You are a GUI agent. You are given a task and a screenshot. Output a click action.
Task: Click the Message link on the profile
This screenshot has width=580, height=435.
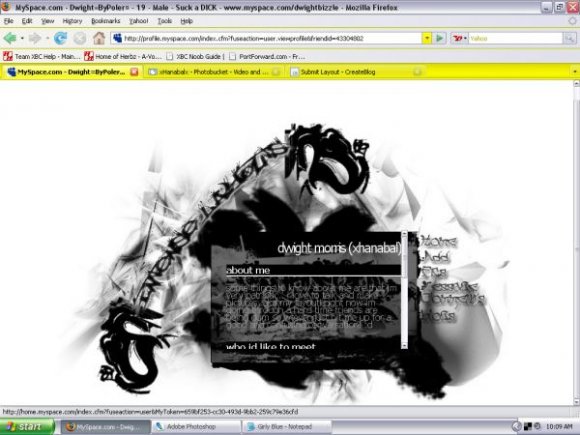450,286
